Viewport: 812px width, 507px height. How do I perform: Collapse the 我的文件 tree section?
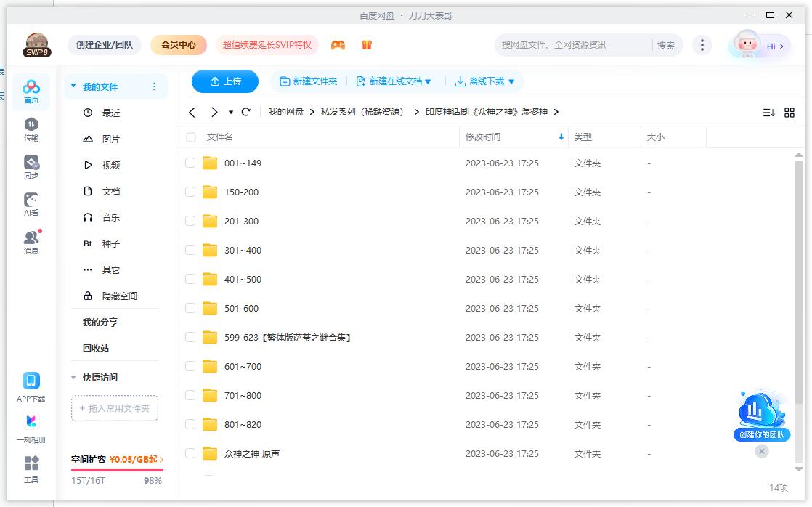pyautogui.click(x=73, y=86)
